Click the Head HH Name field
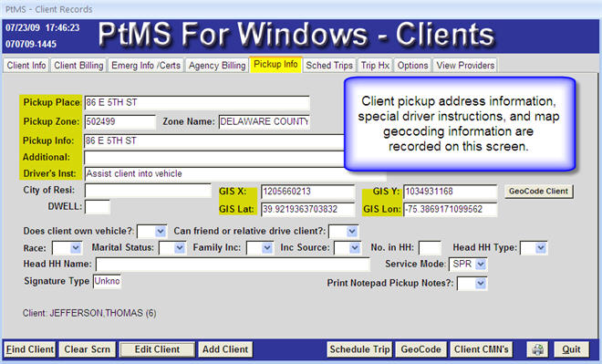 pyautogui.click(x=233, y=265)
